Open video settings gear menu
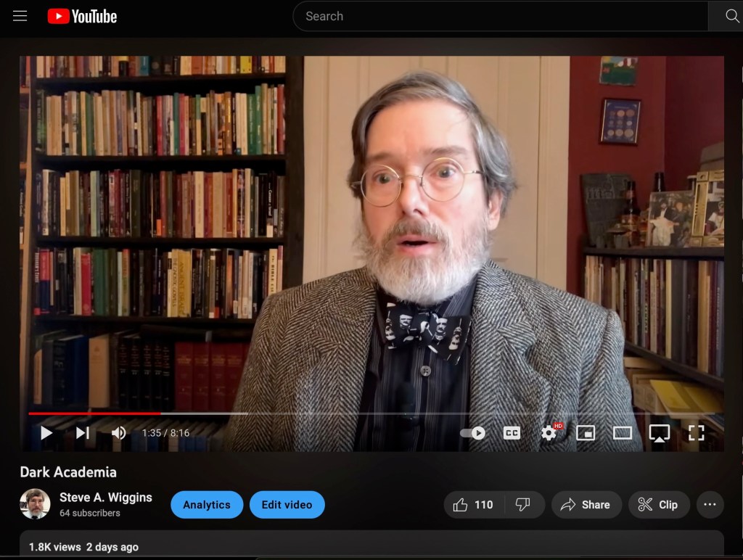Screen dimensions: 743x560 pos(549,433)
